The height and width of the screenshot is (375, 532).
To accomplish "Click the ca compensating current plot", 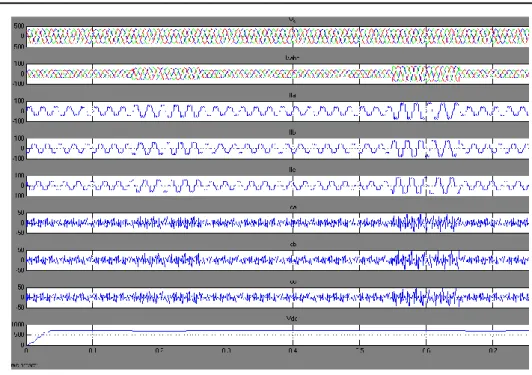I will (278, 223).
